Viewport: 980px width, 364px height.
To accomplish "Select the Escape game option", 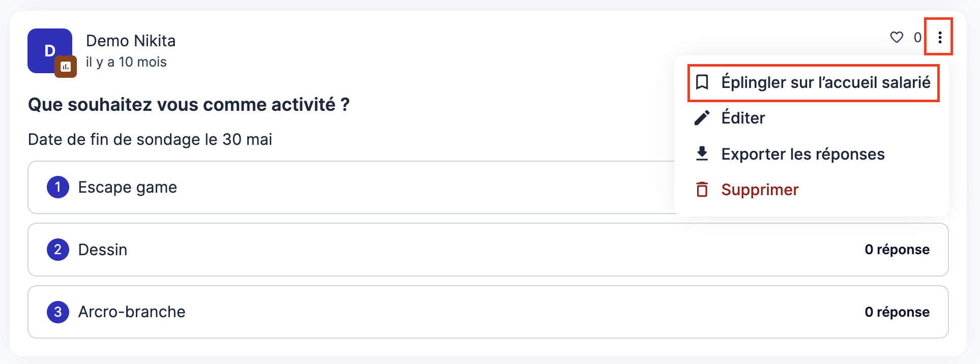I will (x=352, y=188).
